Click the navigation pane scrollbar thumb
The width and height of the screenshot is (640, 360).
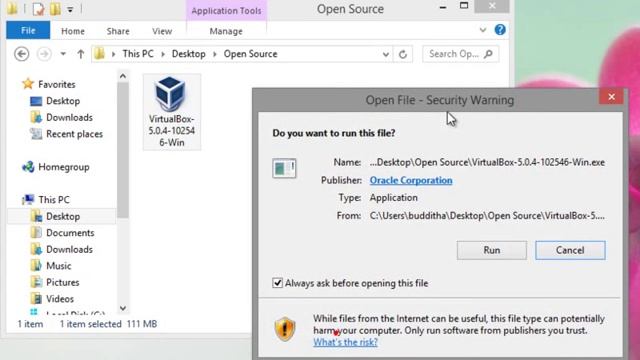pos(123,150)
